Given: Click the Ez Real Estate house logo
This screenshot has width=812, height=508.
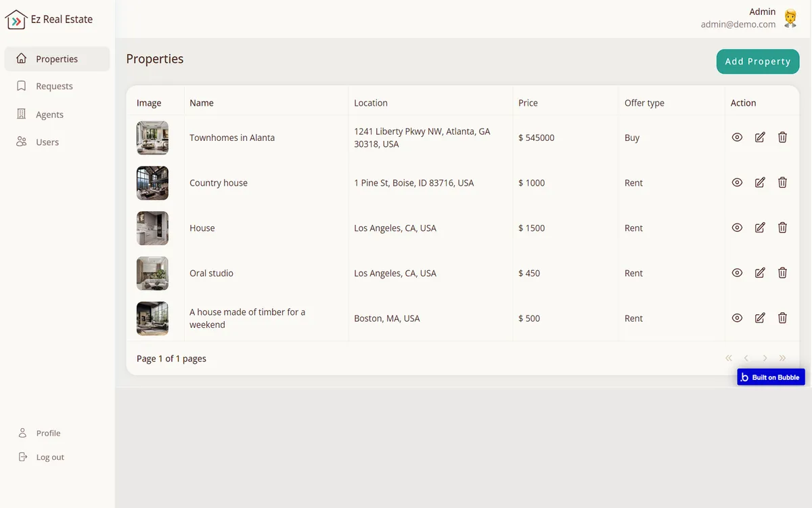Looking at the screenshot, I should [x=16, y=20].
